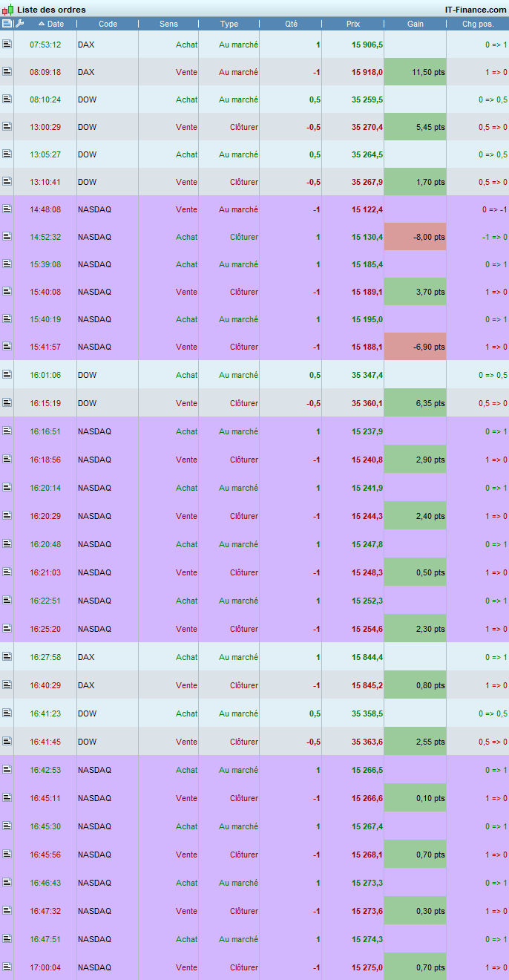Sort by the Type column header
This screenshot has height=980, width=509.
pyautogui.click(x=229, y=24)
